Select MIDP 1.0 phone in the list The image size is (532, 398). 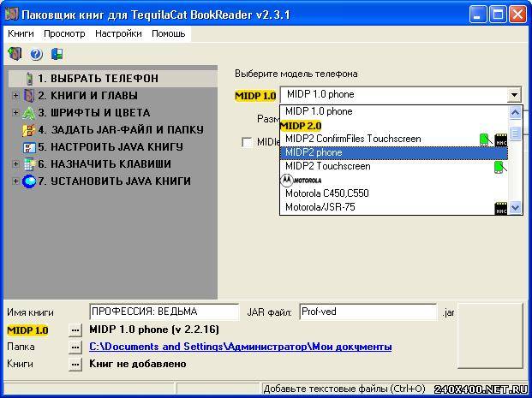[394, 111]
